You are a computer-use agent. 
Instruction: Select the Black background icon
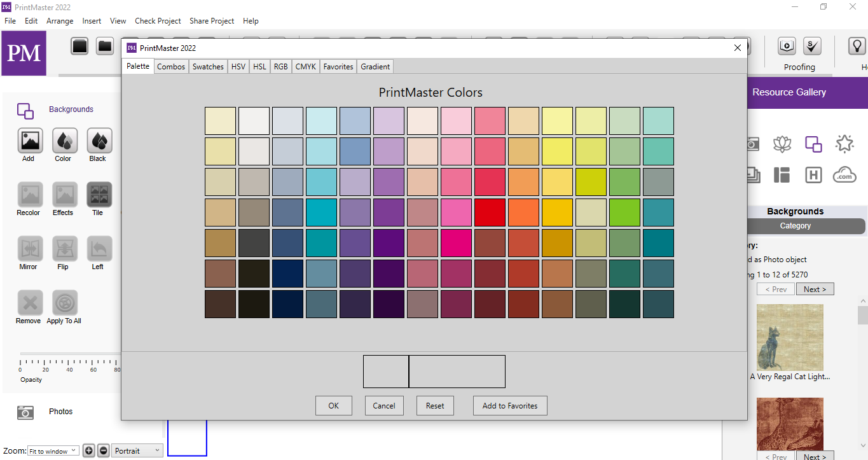[x=99, y=141]
